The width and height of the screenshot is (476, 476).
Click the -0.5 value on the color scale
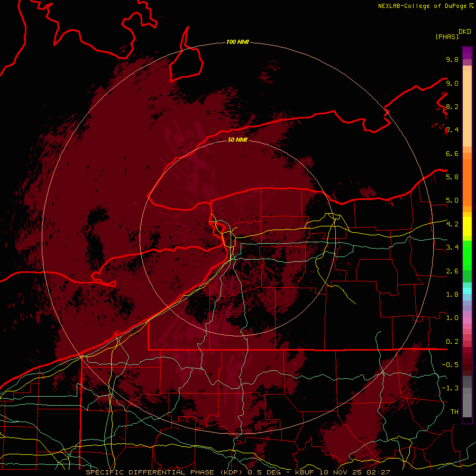coord(450,364)
